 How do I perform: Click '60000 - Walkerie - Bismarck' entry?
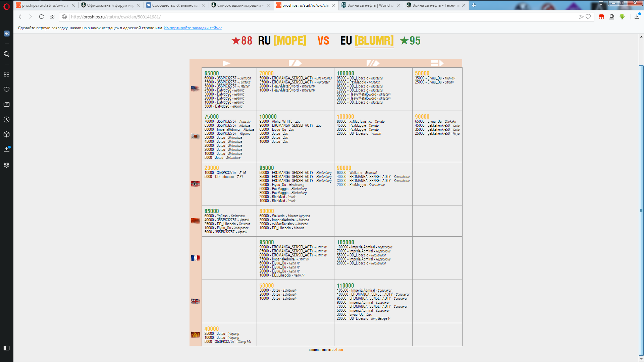(357, 173)
